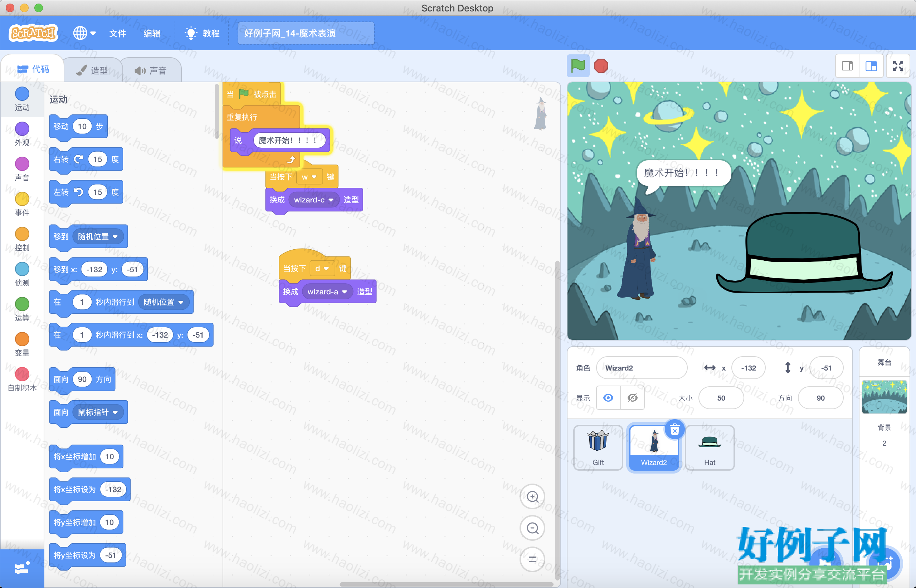Switch to the 造型 costumes tab

point(92,70)
